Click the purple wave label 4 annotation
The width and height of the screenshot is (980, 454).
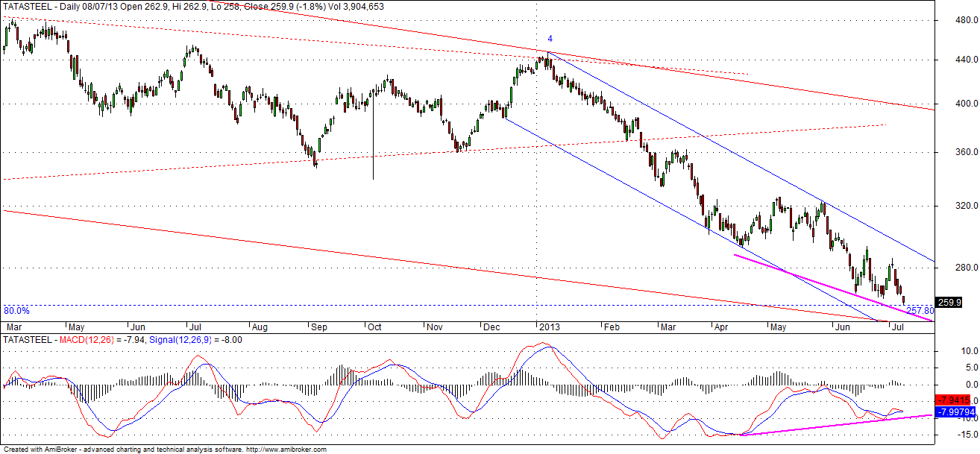tap(550, 37)
